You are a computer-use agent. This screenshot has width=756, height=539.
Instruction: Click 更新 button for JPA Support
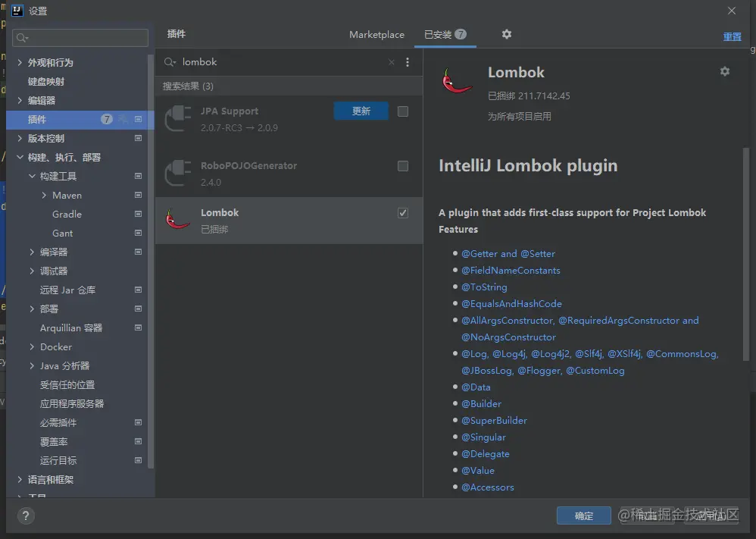tap(361, 111)
